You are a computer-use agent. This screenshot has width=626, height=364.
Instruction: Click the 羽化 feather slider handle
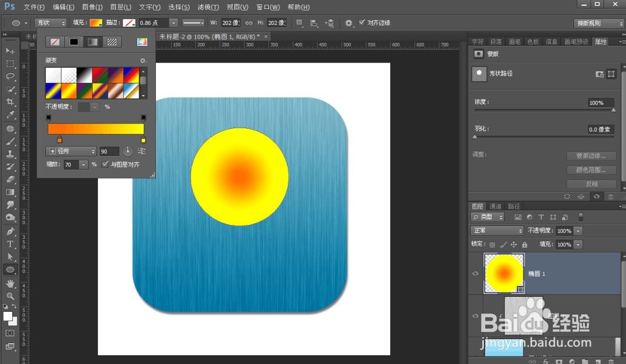[475, 137]
